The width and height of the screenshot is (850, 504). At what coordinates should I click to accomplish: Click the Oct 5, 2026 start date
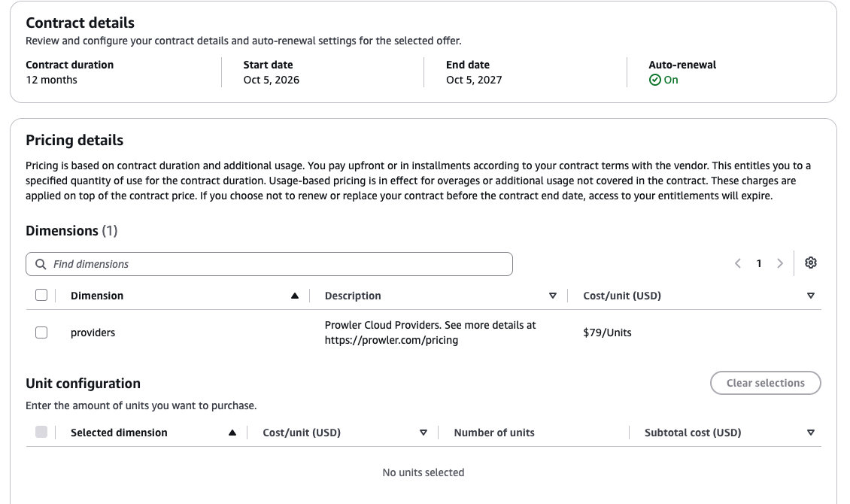[271, 80]
